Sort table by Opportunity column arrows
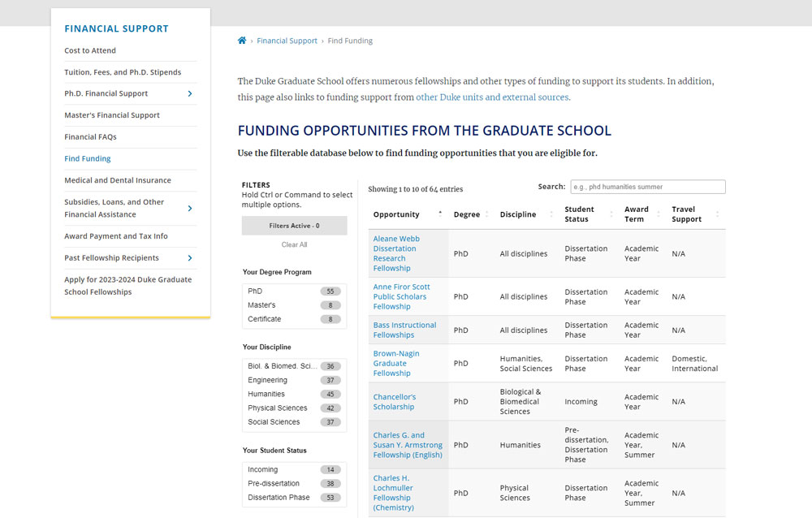This screenshot has height=518, width=812. [440, 214]
